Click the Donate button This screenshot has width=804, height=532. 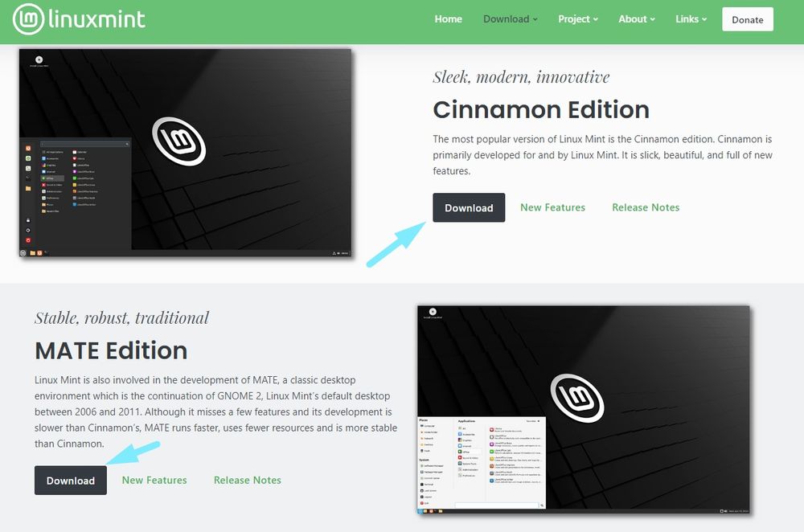coord(747,18)
